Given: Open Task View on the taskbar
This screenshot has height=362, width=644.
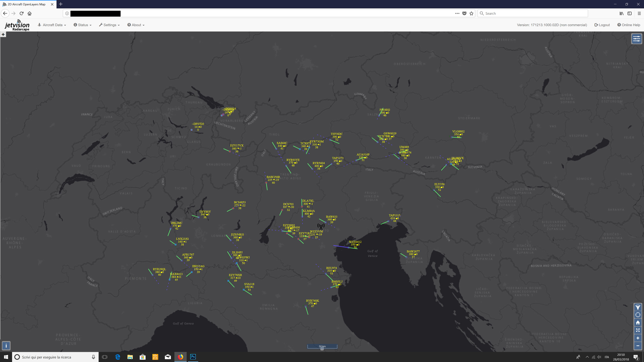Looking at the screenshot, I should coord(105,357).
